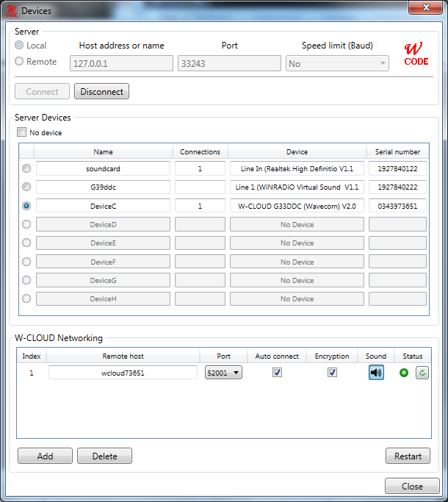This screenshot has height=502, width=448.
Task: Disable Encryption checkbox for wcloud73651
Action: click(x=332, y=373)
